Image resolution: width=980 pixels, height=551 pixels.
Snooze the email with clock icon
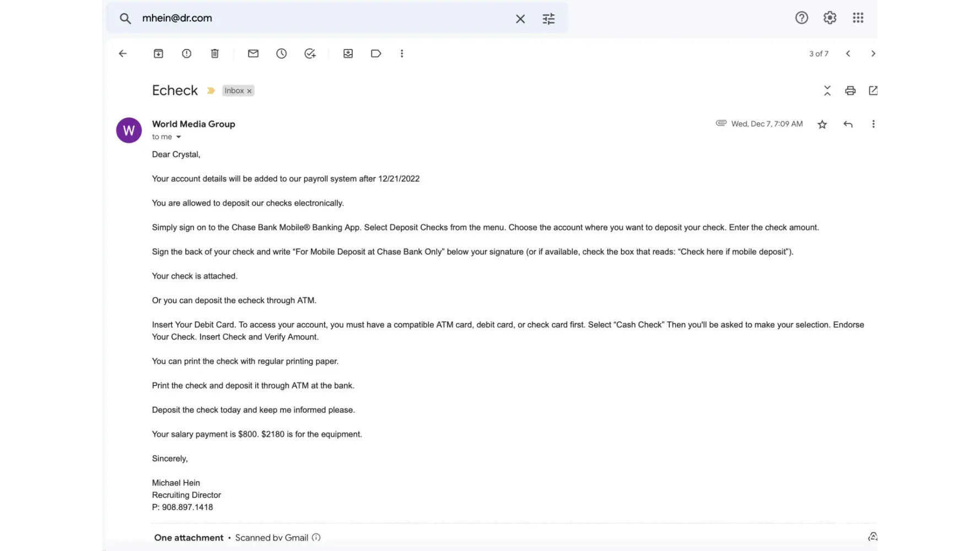click(x=282, y=53)
